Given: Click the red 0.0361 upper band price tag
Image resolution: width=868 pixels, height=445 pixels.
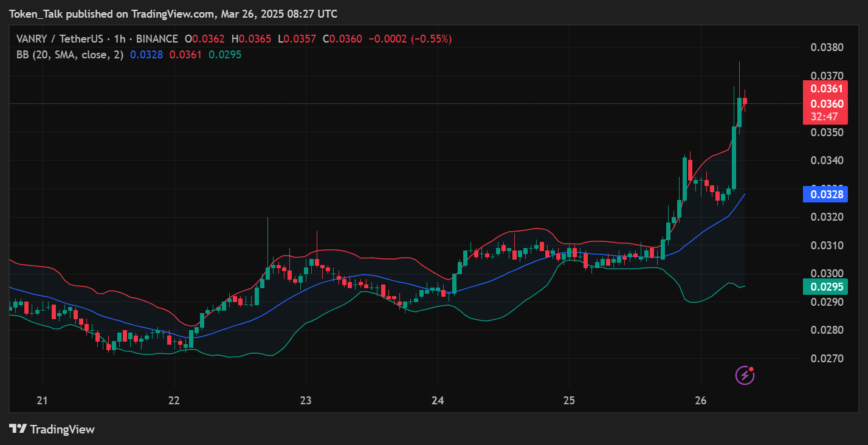Looking at the screenshot, I should (825, 89).
